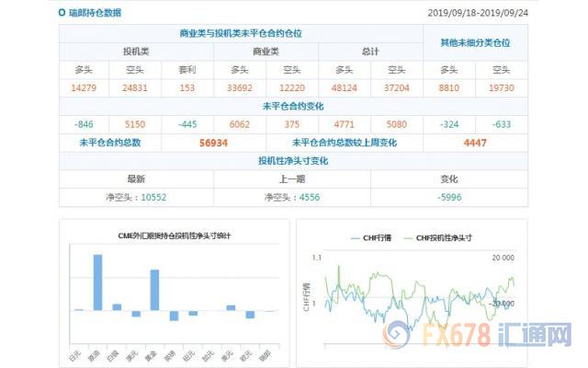Select the change value 5150

point(135,124)
